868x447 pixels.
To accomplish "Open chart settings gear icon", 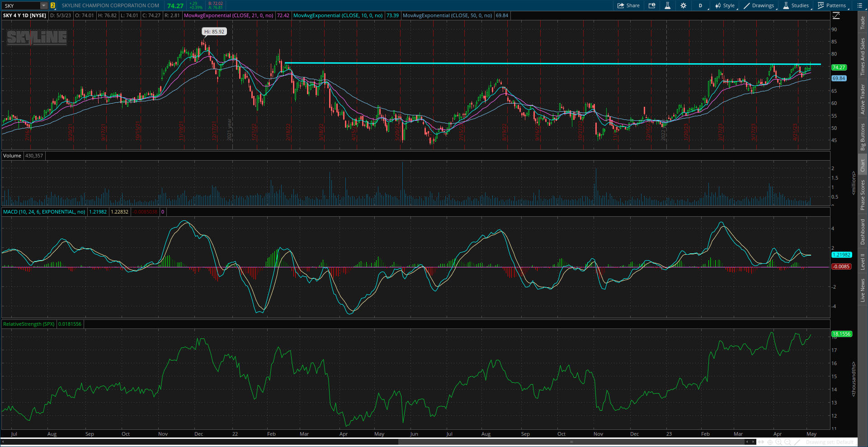I will (683, 5).
